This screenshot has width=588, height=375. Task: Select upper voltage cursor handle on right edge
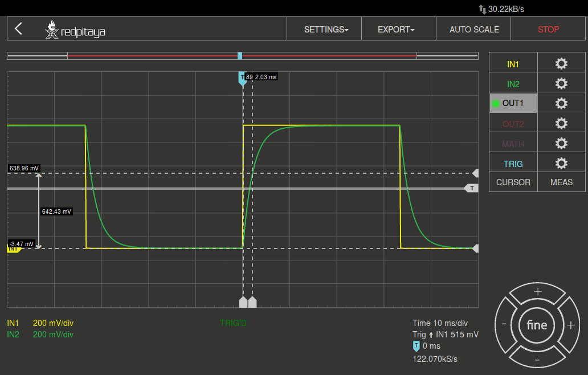tap(476, 173)
